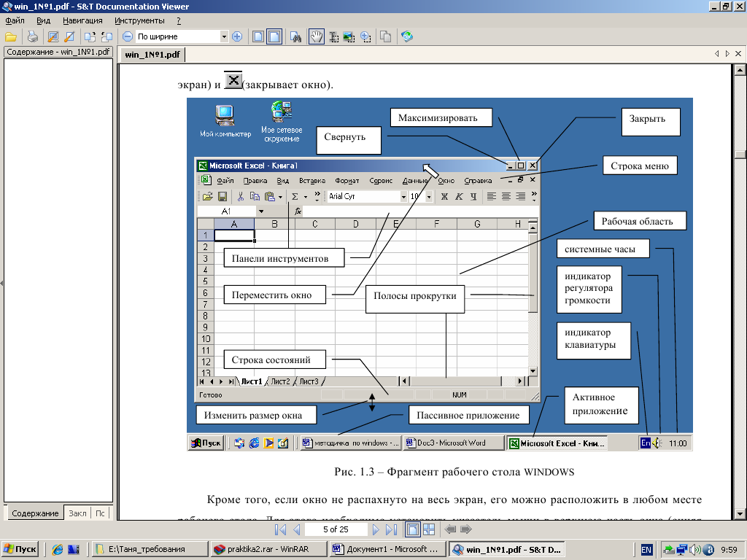
Task: Toggle the second, highlighted page-view button
Action: pos(274,36)
